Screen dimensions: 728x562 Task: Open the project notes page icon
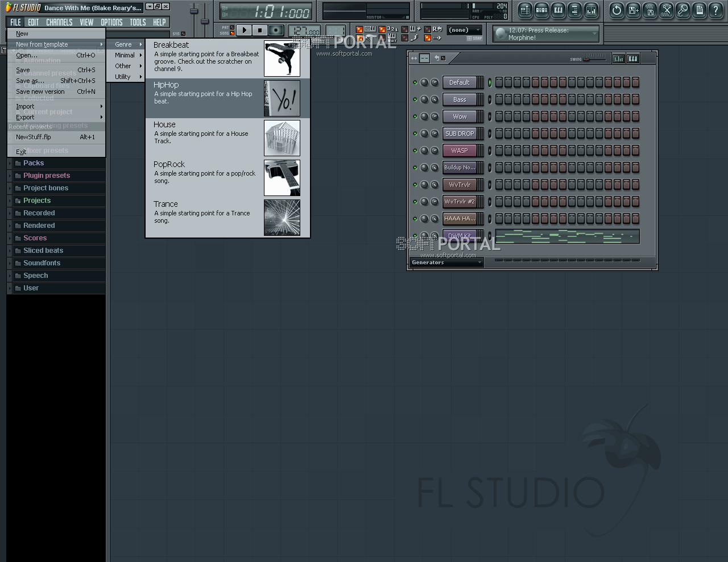pos(700,10)
